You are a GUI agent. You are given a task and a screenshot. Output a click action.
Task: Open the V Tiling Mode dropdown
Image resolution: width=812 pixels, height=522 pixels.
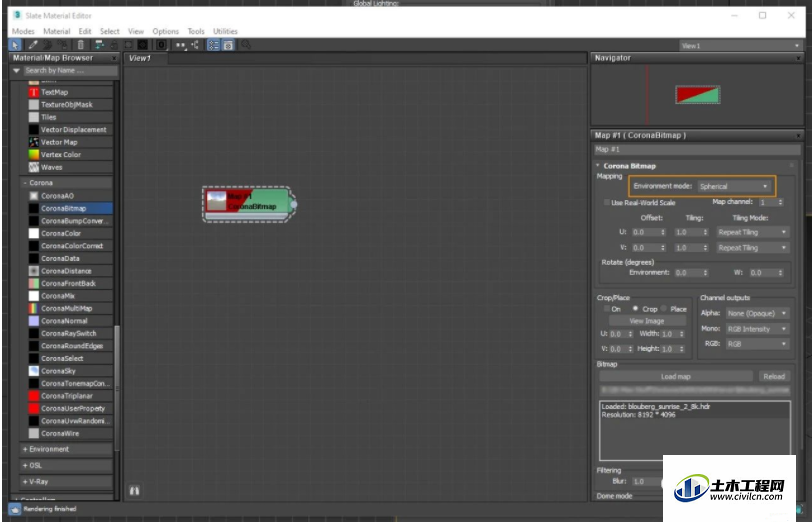tap(752, 248)
